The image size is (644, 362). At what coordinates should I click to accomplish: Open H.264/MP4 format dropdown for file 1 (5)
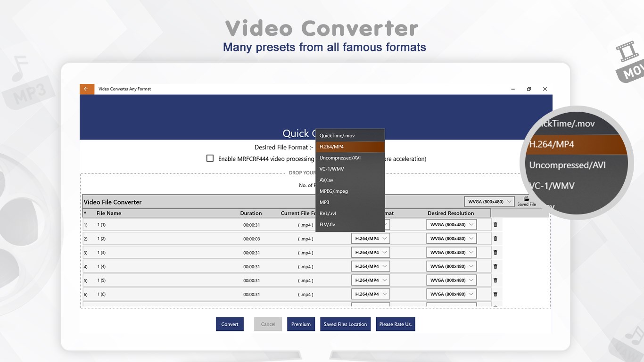[371, 280]
